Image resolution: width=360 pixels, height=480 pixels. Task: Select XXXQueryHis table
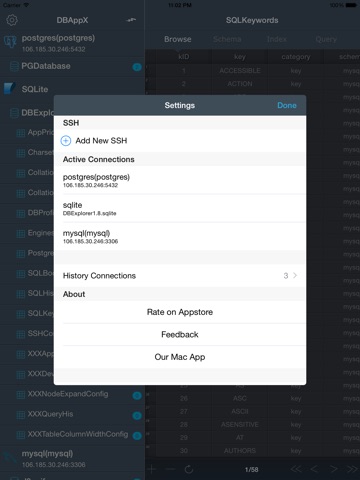[x=72, y=414]
